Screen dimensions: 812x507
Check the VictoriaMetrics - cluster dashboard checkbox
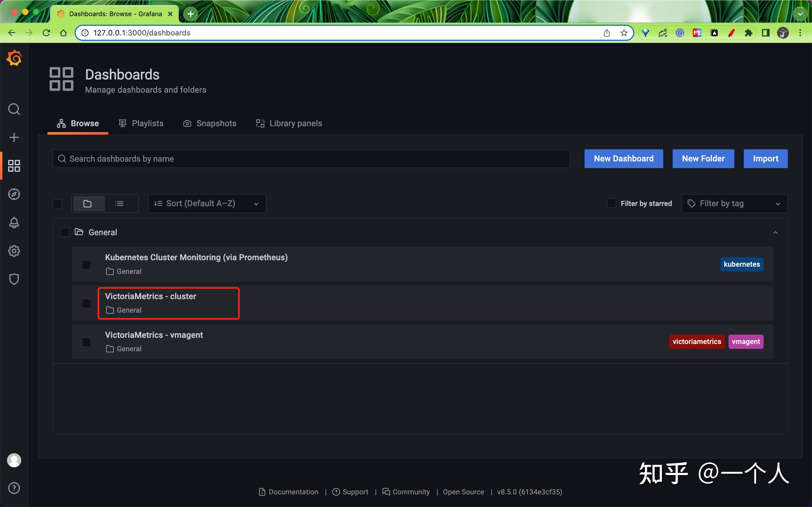86,303
